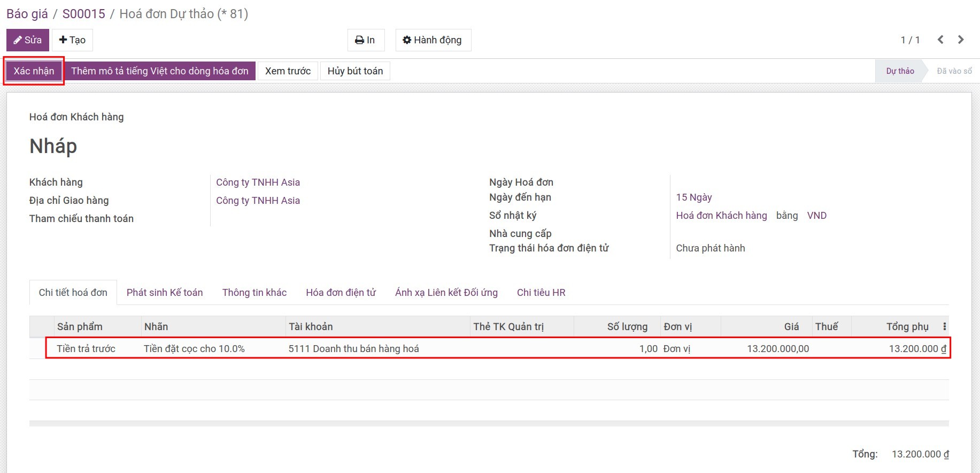This screenshot has width=980, height=473.
Task: Select Dự thảo status stage
Action: tap(900, 71)
